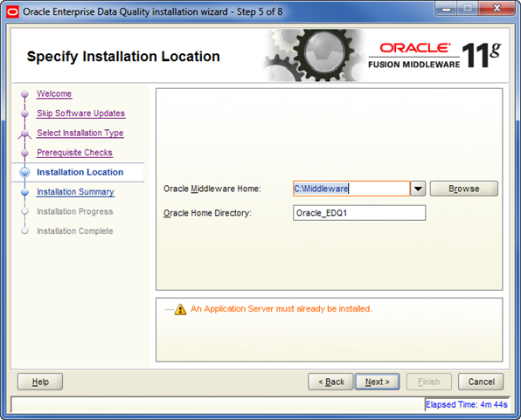This screenshot has width=521, height=420.
Task: Click the active Installation Location step circle
Action: pos(24,172)
